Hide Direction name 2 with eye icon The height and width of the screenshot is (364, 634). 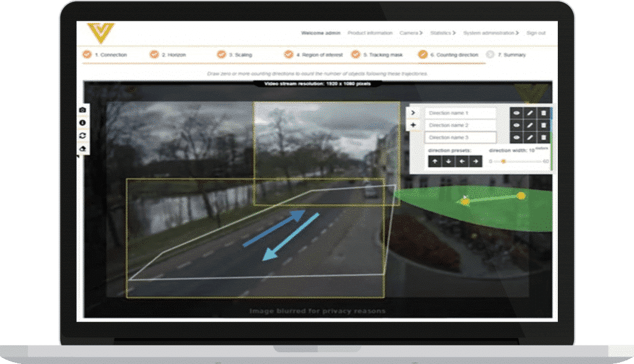point(516,126)
